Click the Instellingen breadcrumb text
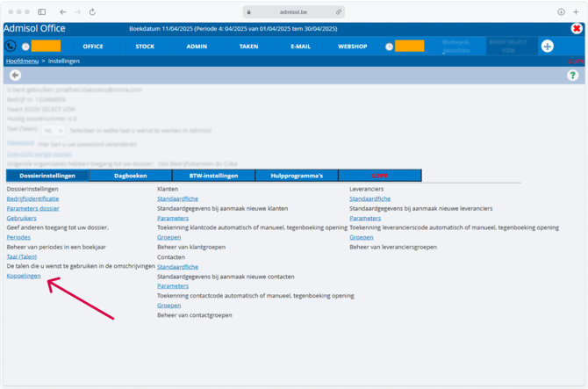The width and height of the screenshot is (588, 389). click(x=64, y=61)
